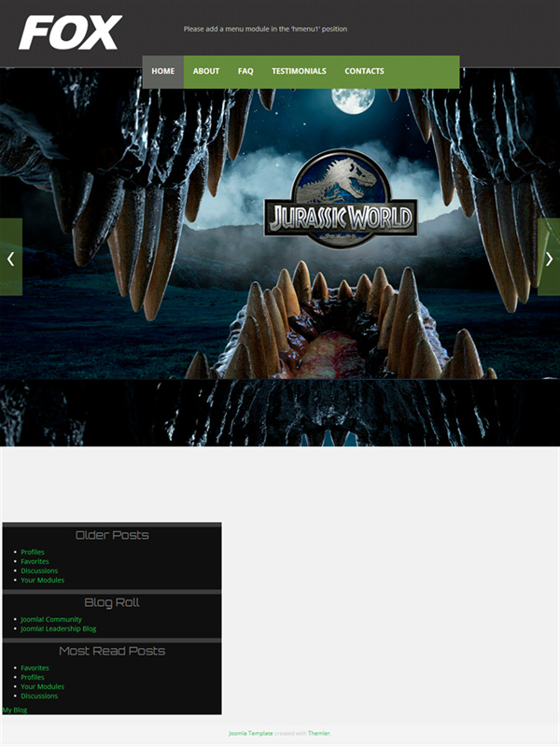Click the Jurassic World slide image
The width and height of the screenshot is (560, 746).
pos(280,257)
